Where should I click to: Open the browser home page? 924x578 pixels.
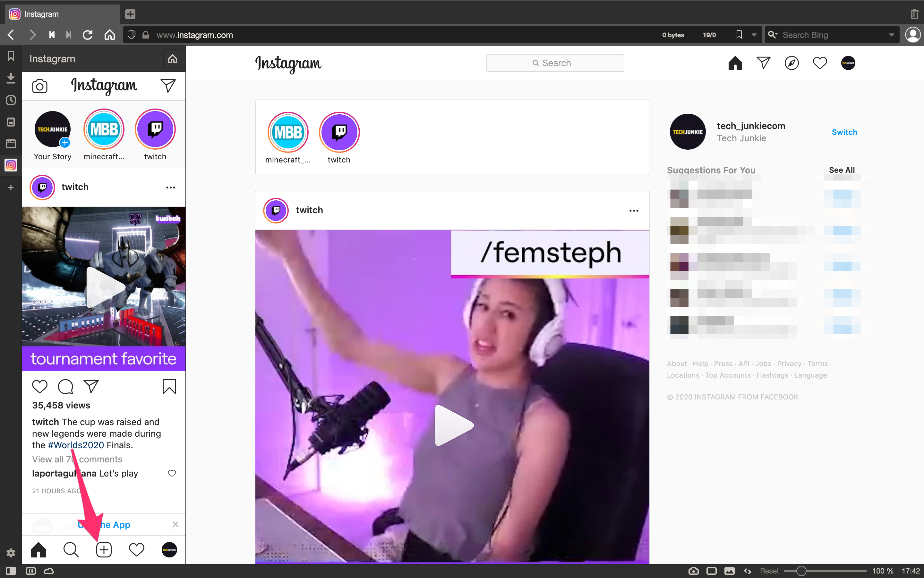point(110,35)
